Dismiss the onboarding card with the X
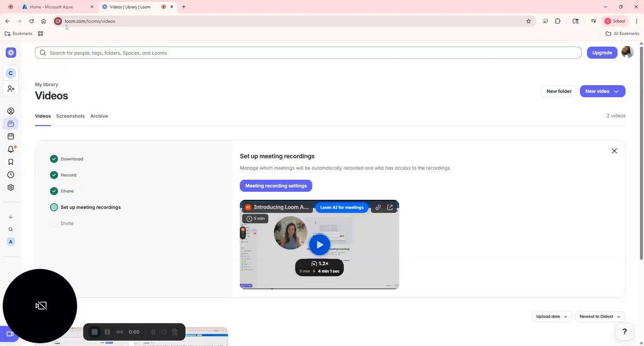This screenshot has width=644, height=346. (x=614, y=151)
